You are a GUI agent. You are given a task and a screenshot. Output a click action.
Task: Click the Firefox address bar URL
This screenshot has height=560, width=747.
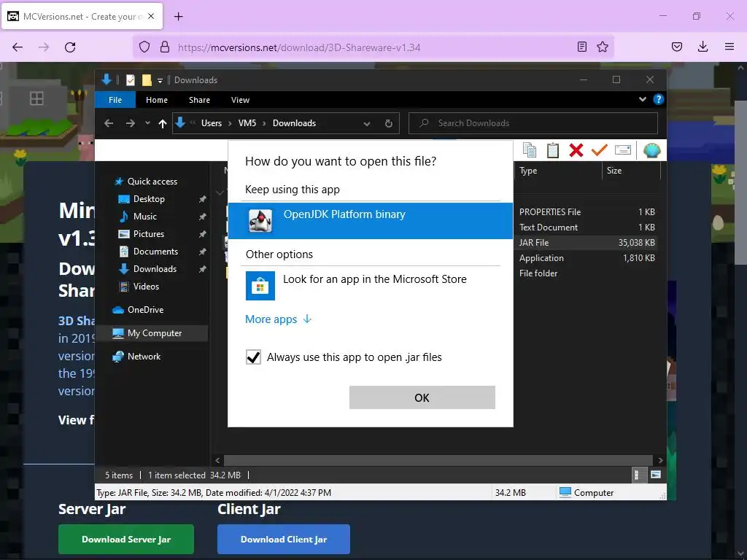[299, 47]
